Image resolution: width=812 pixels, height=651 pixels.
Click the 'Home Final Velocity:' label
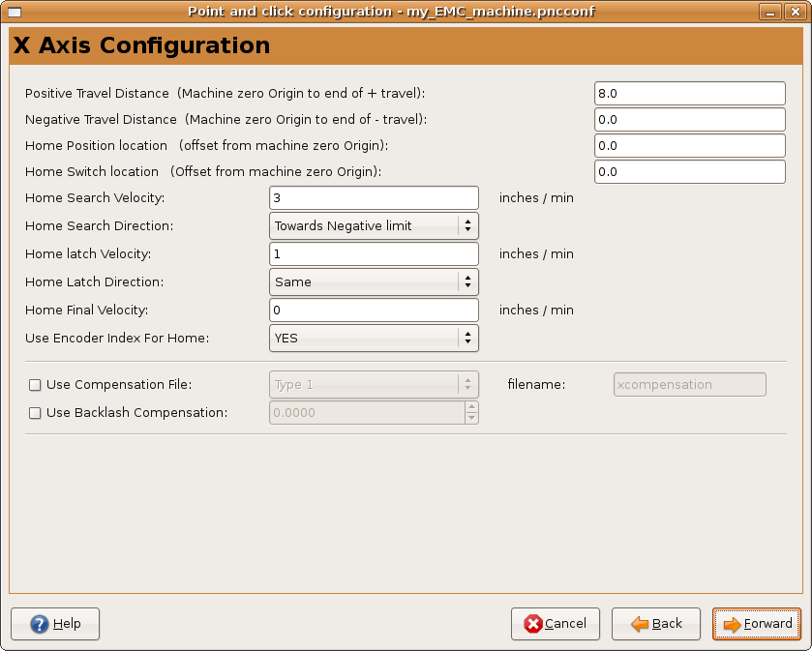86,310
